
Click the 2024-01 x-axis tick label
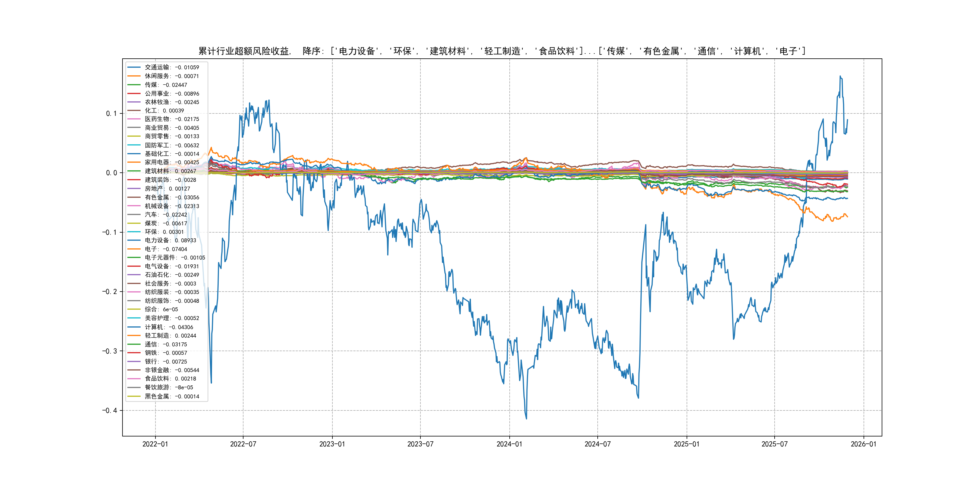(509, 444)
